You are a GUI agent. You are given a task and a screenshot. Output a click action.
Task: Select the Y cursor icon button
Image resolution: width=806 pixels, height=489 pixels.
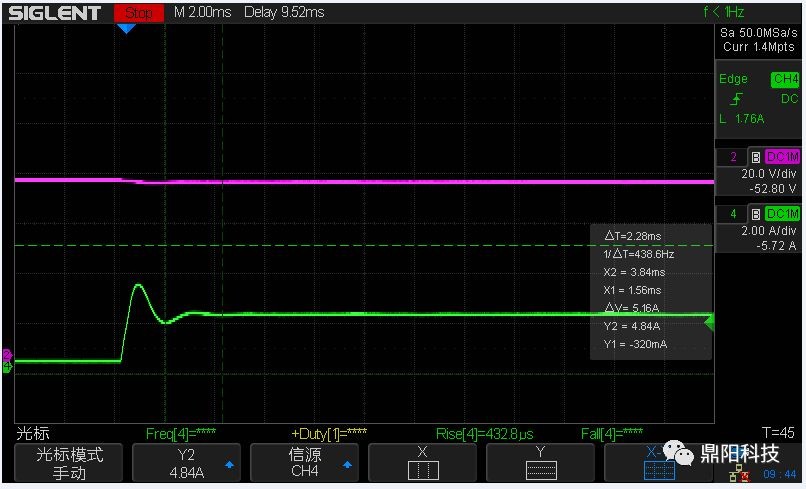click(540, 463)
